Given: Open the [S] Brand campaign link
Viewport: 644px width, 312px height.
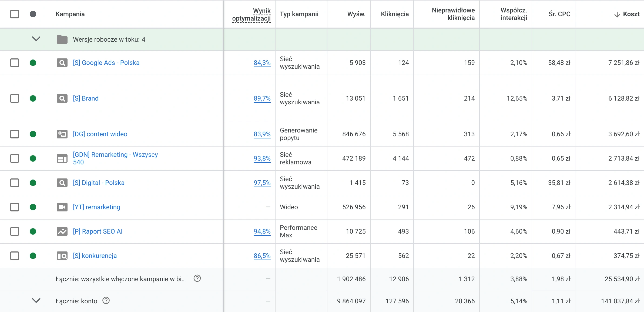Looking at the screenshot, I should click(x=86, y=98).
